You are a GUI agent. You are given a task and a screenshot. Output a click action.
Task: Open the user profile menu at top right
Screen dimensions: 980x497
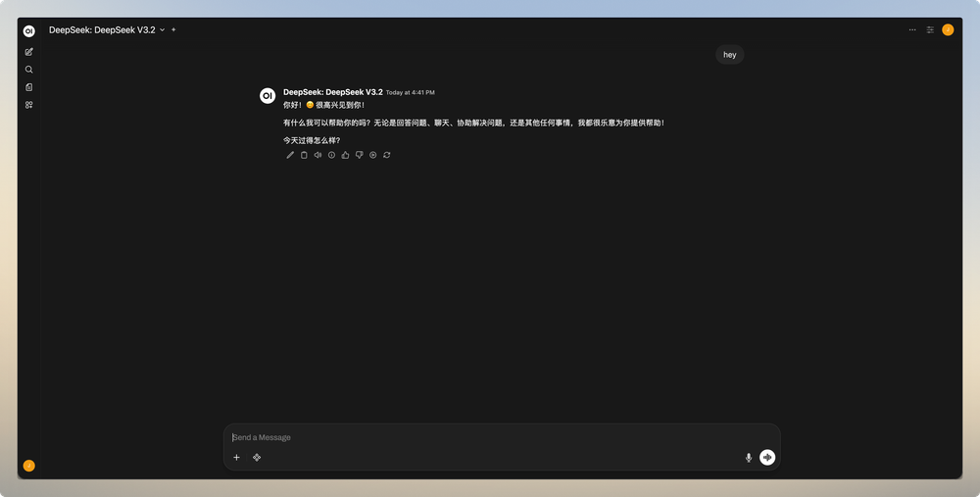point(948,29)
